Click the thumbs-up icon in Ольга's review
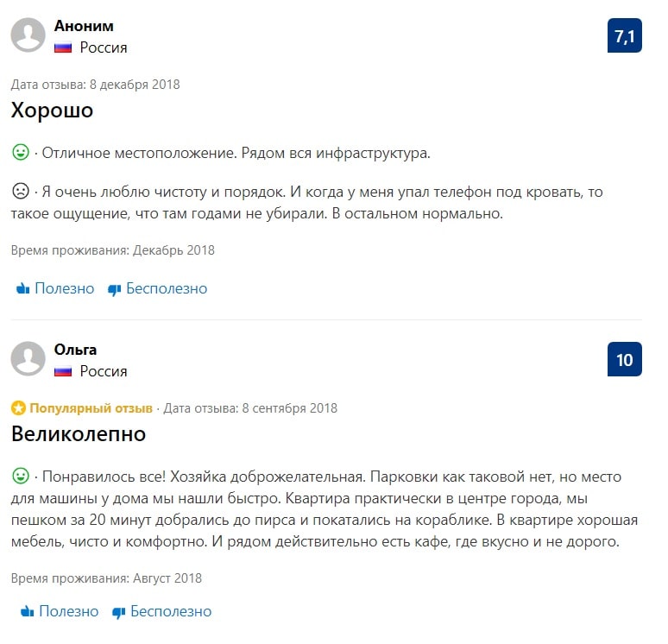668x644 pixels. click(27, 612)
